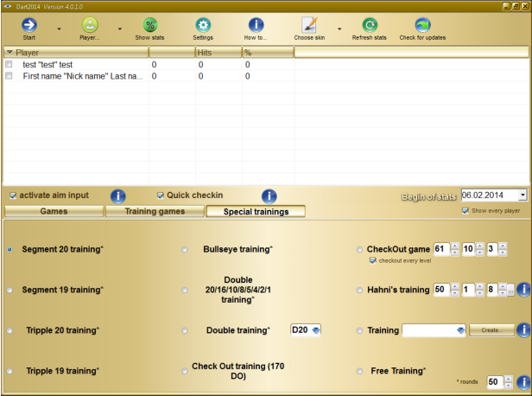The height and width of the screenshot is (396, 532).
Task: Click the Create... button
Action: pos(492,330)
